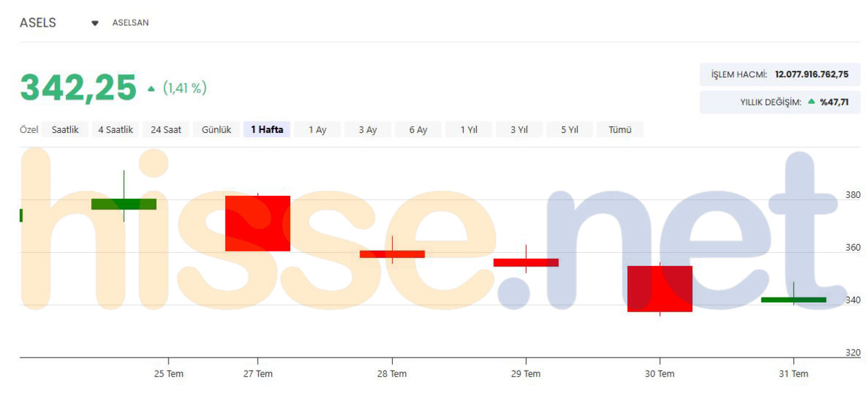
Task: Click the ASELSAN company name
Action: (x=130, y=23)
